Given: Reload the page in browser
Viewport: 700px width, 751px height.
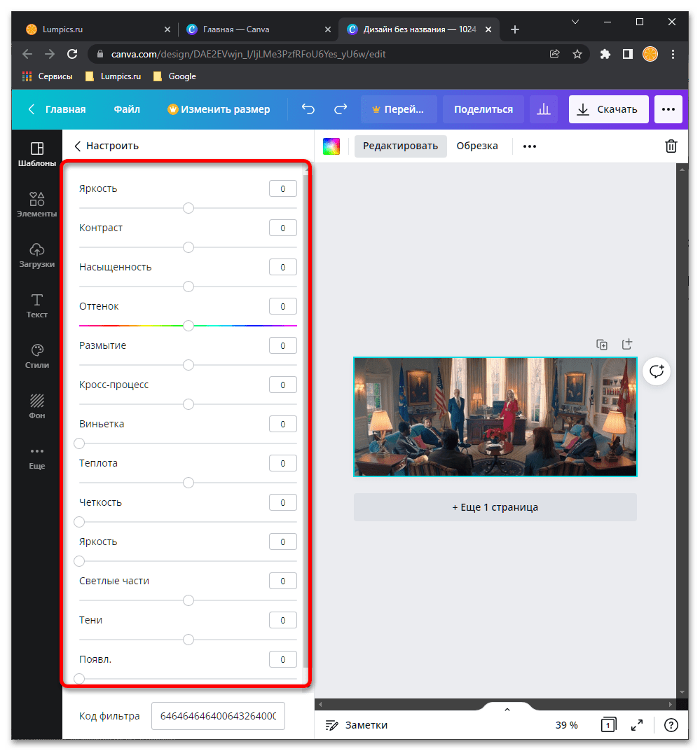Looking at the screenshot, I should click(x=72, y=54).
